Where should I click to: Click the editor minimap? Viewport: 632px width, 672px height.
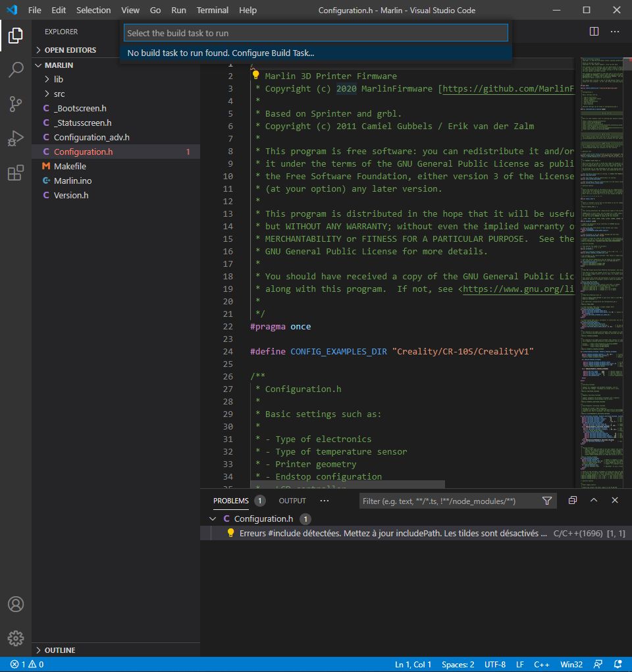point(602,273)
